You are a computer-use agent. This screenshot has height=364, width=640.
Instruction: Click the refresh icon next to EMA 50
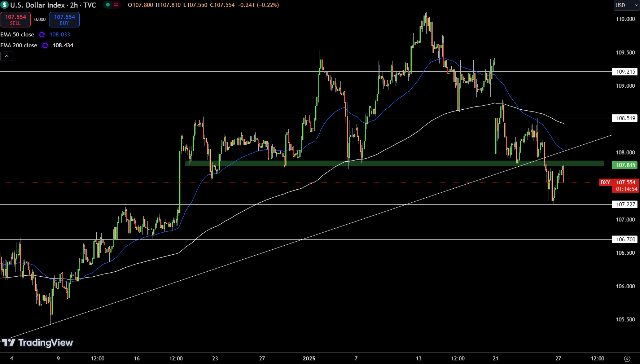click(42, 35)
